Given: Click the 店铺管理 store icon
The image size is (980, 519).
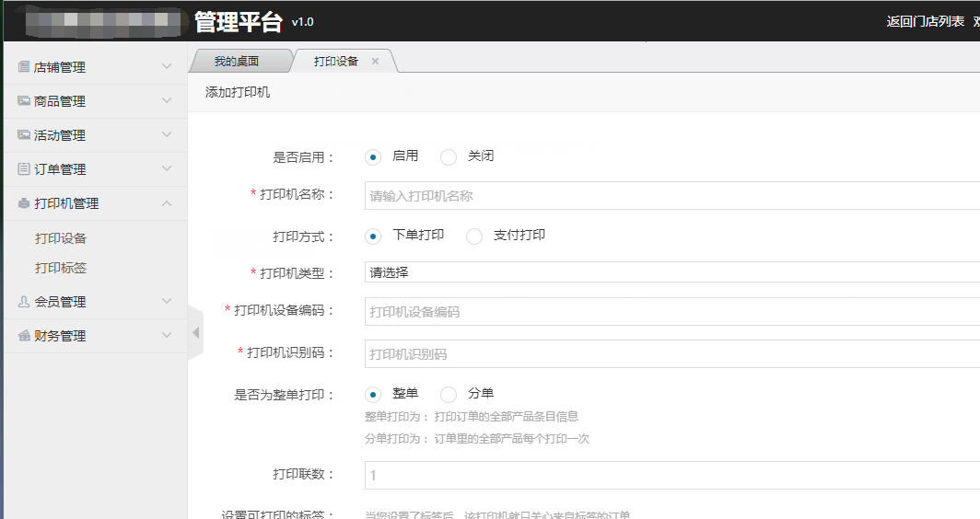Looking at the screenshot, I should pyautogui.click(x=24, y=66).
